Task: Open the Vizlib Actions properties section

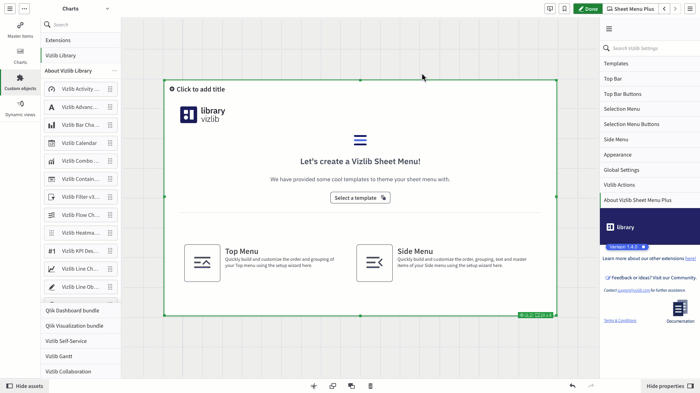Action: click(x=650, y=185)
